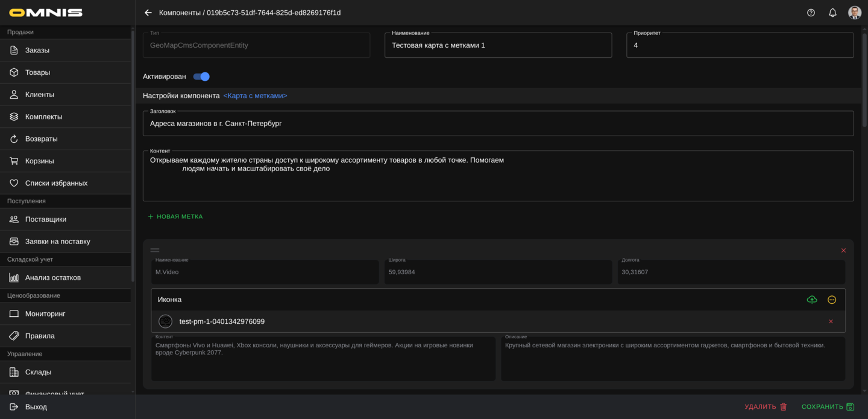868x419 pixels.
Task: Open Заказы in the sidebar
Action: (37, 50)
